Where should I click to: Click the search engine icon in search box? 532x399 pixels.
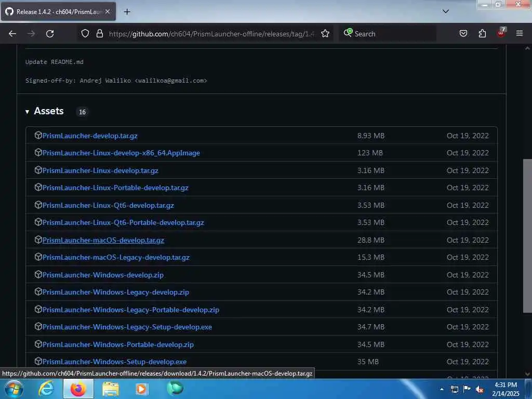[x=348, y=33]
